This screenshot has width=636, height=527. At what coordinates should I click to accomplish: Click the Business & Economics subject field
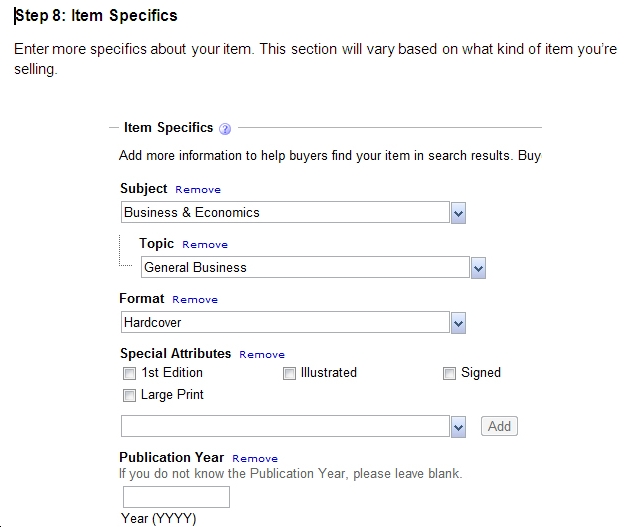(285, 212)
